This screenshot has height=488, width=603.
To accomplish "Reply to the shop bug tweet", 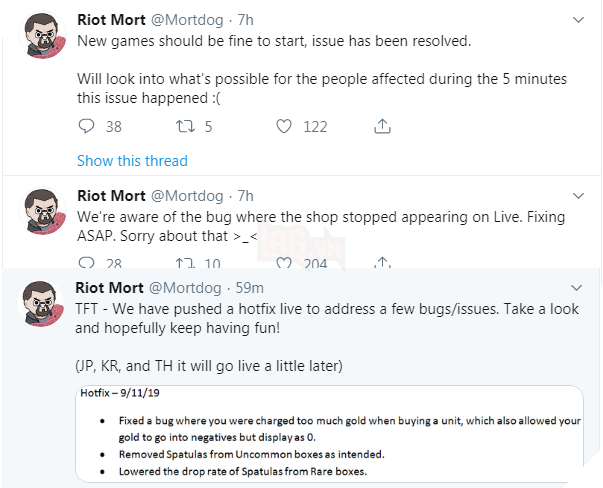I will 86,263.
